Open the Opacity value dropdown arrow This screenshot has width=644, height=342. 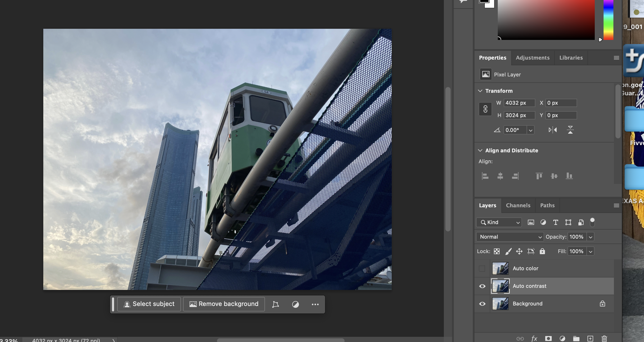(590, 237)
